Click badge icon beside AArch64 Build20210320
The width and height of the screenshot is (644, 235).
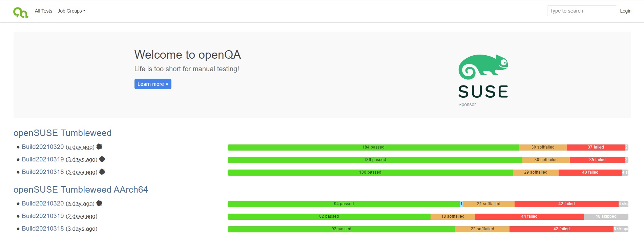pos(99,203)
